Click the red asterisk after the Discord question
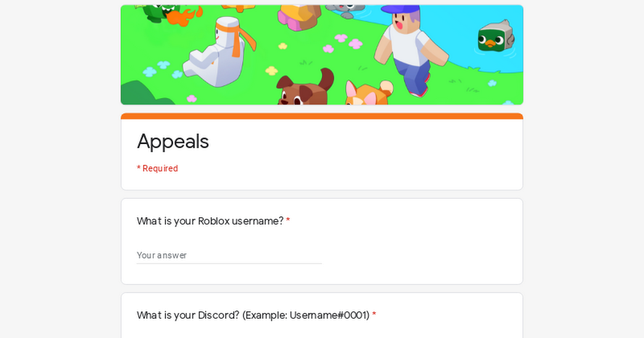 [374, 314]
